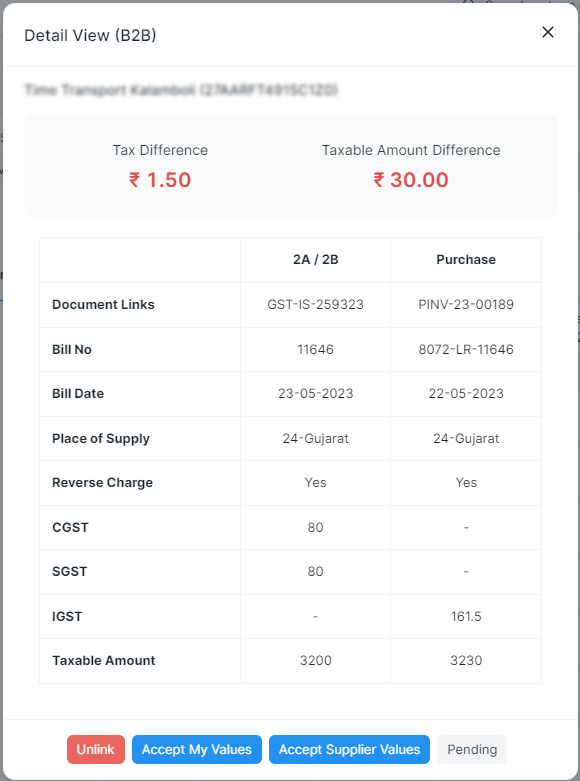580x781 pixels.
Task: Click Accept My Values button
Action: pyautogui.click(x=197, y=749)
